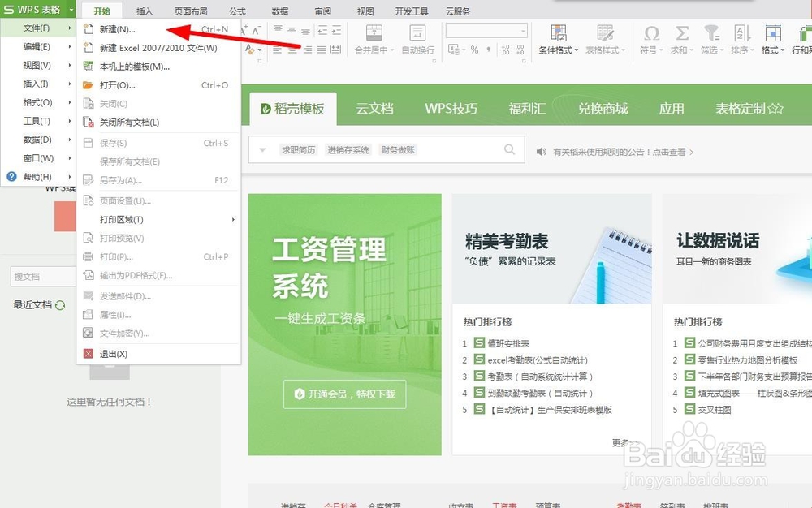Click the decrease indent icon

[322, 30]
